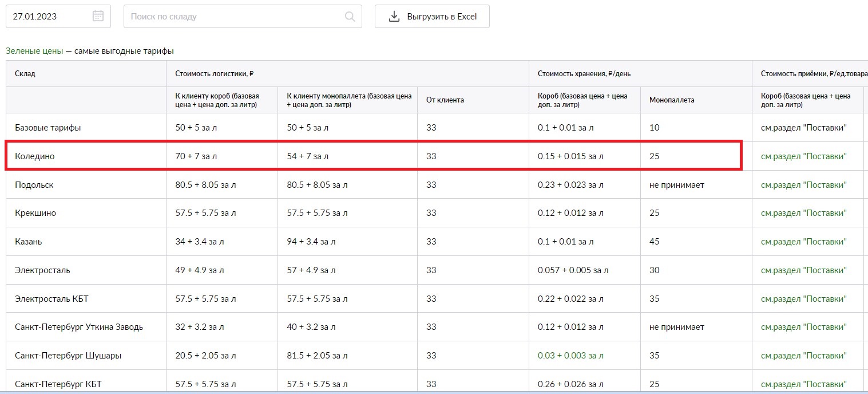The image size is (868, 394).
Task: Focus the Поиск по складу search field
Action: (235, 17)
